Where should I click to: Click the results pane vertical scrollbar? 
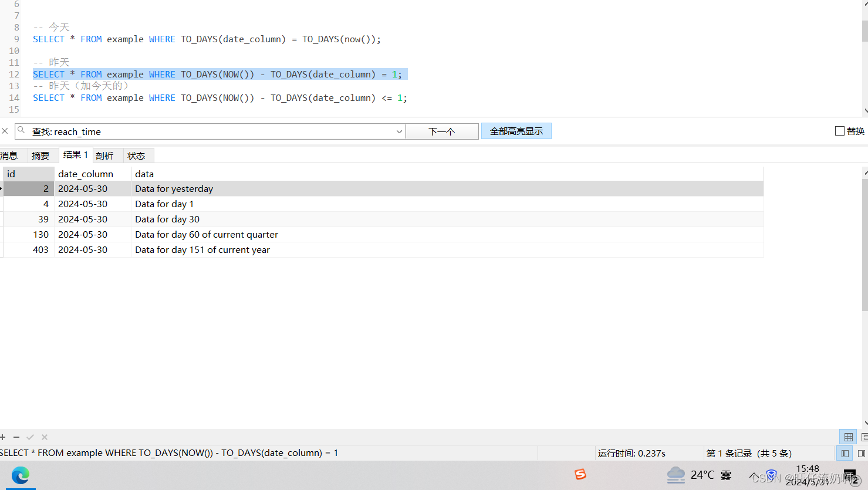coord(865,245)
